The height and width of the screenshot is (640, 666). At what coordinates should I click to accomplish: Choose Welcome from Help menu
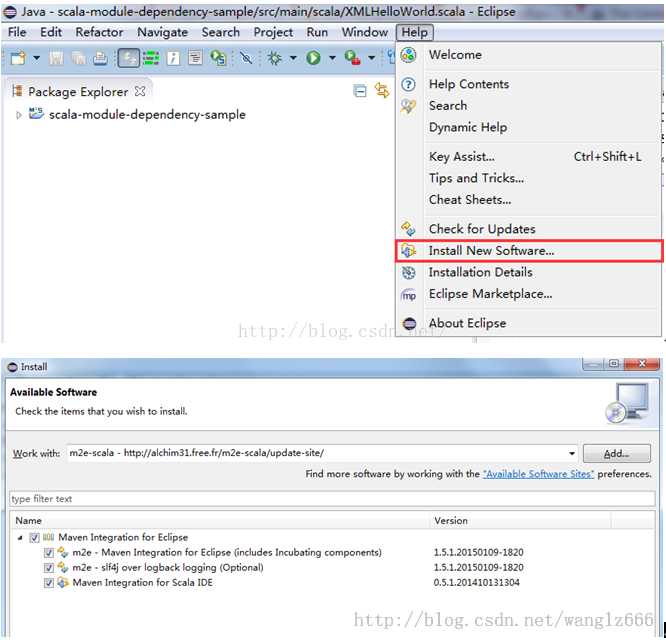(529, 55)
